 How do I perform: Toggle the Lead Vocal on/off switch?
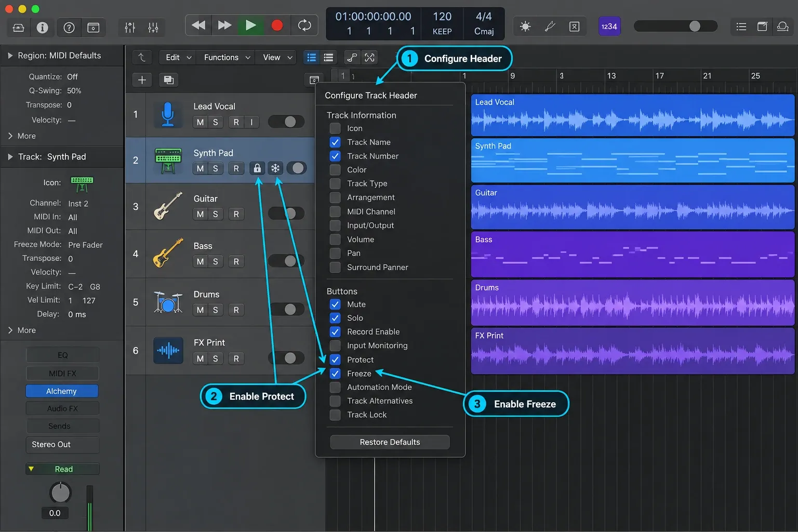(286, 122)
